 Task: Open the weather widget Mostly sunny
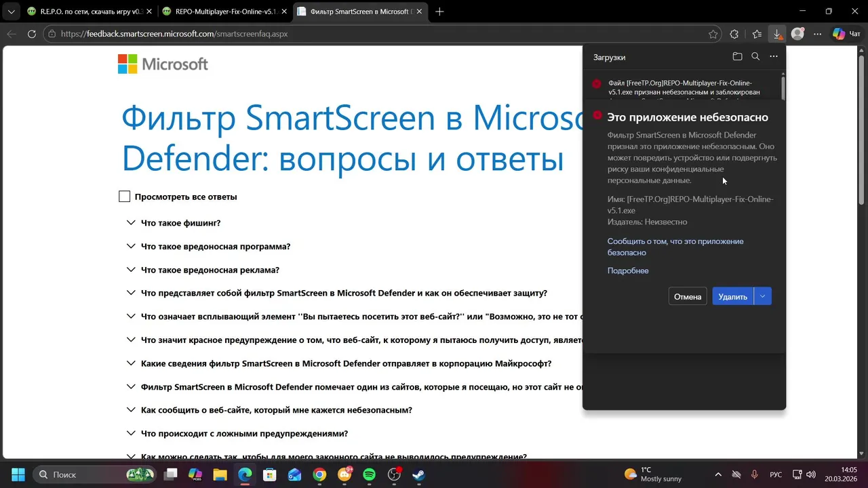pos(654,474)
